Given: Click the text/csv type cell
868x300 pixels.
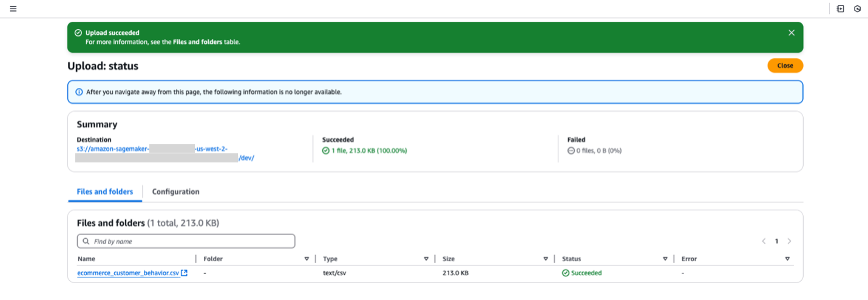Looking at the screenshot, I should point(334,273).
